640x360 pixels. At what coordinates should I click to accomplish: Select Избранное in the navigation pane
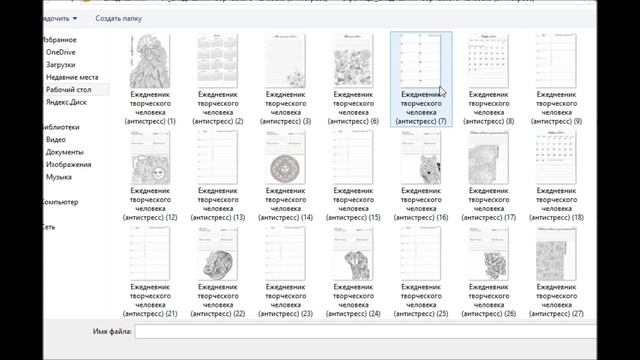coord(60,40)
